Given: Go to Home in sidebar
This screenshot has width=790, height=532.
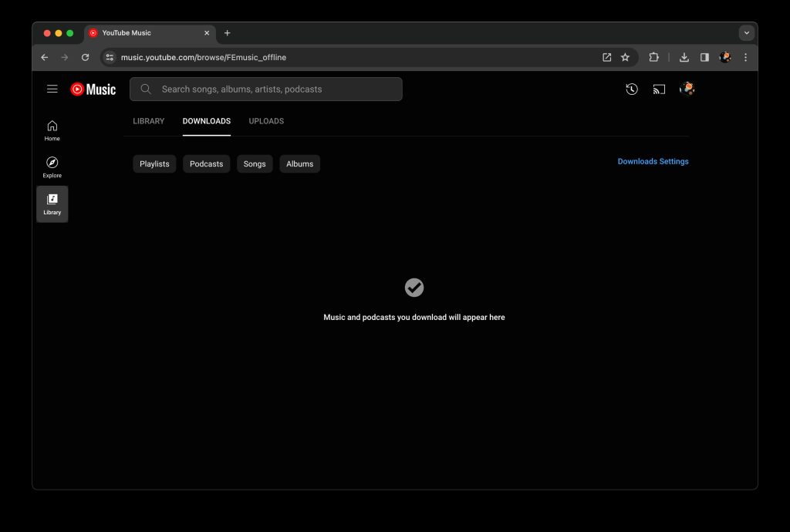Looking at the screenshot, I should pos(52,130).
